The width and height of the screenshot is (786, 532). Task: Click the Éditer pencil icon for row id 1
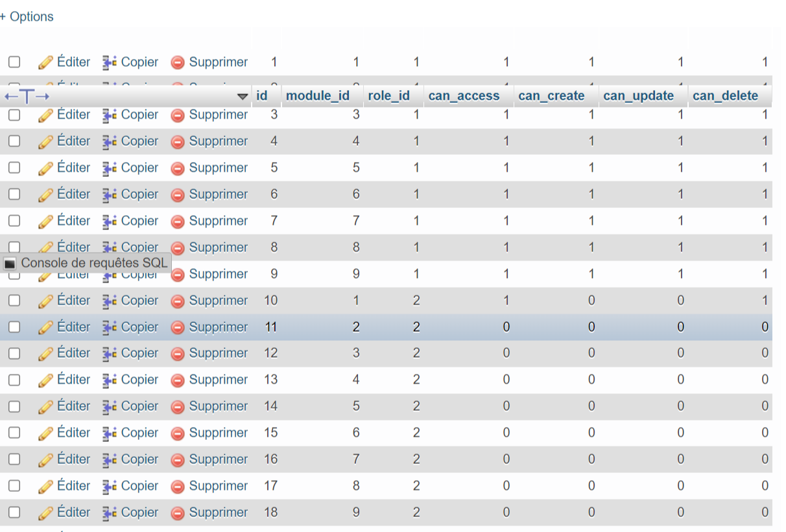[x=45, y=62]
